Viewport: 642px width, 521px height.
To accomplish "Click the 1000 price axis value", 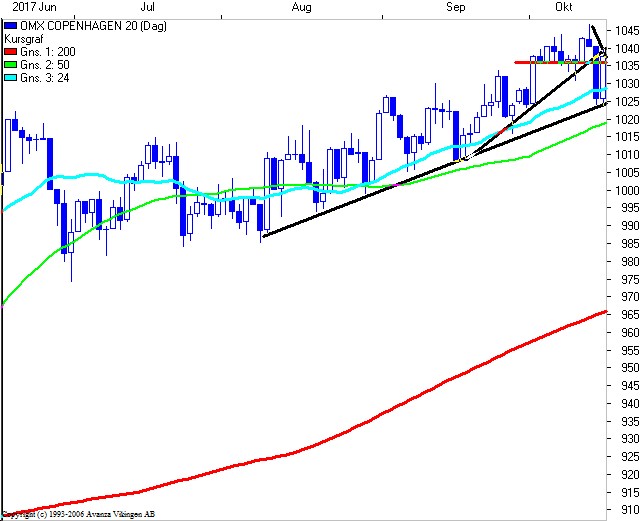I will pos(627,190).
